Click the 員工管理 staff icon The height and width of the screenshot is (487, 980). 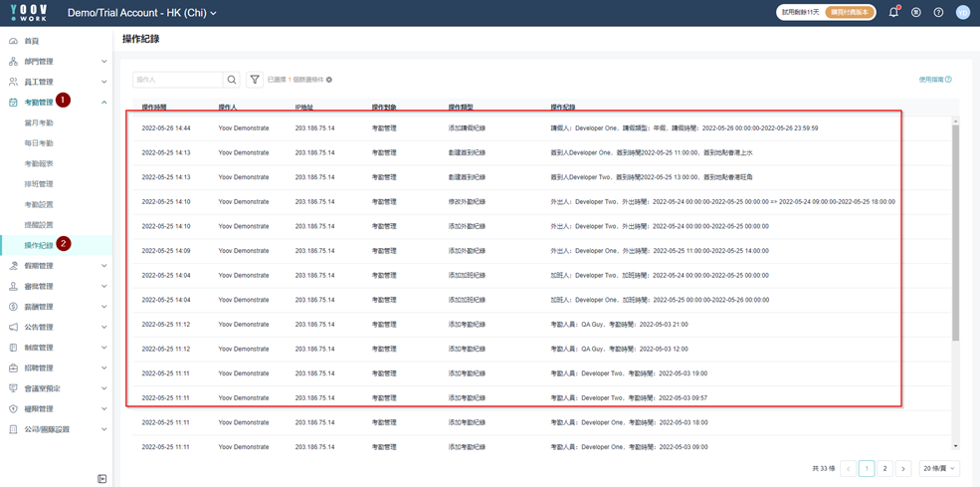(x=13, y=82)
